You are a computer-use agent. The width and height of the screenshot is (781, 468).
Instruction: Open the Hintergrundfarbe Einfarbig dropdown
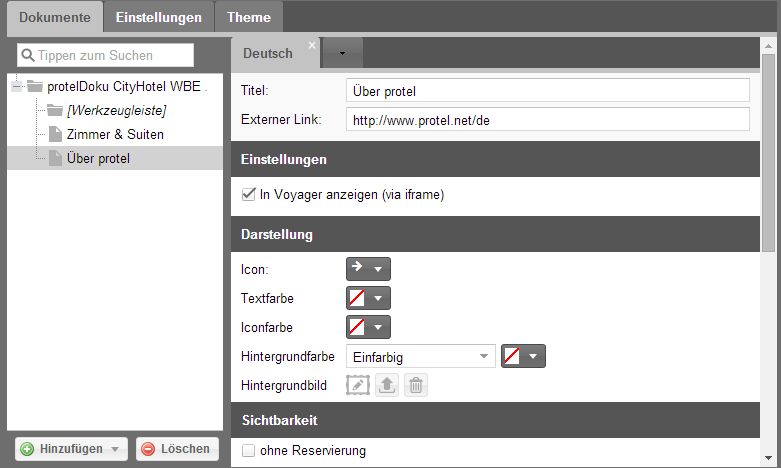pyautogui.click(x=421, y=356)
